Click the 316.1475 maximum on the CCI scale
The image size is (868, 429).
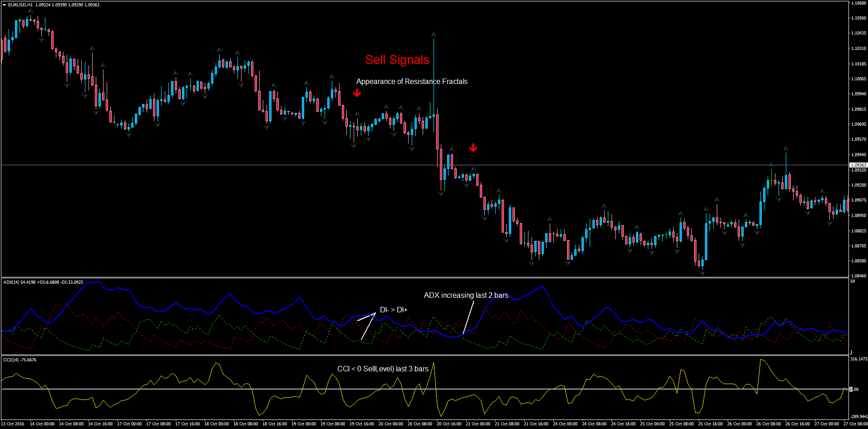coord(859,359)
